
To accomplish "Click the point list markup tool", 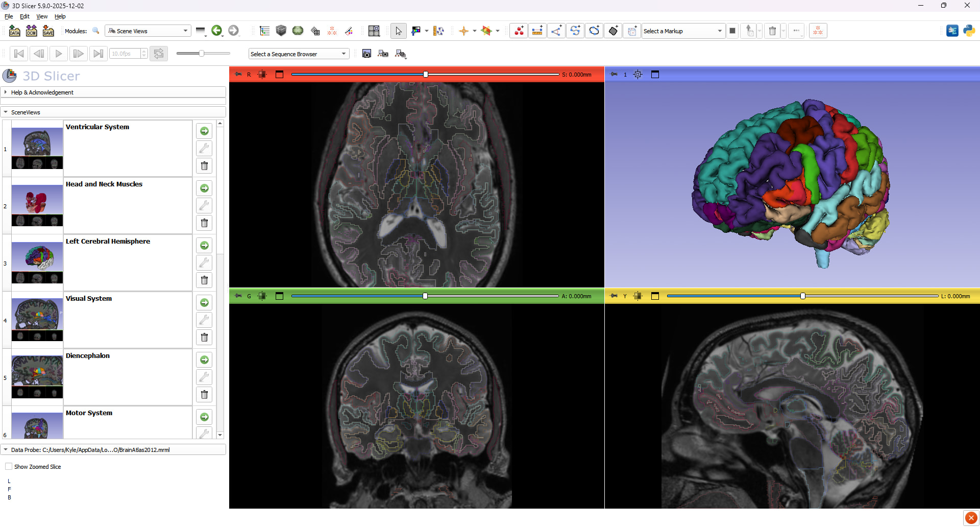I will tap(519, 31).
